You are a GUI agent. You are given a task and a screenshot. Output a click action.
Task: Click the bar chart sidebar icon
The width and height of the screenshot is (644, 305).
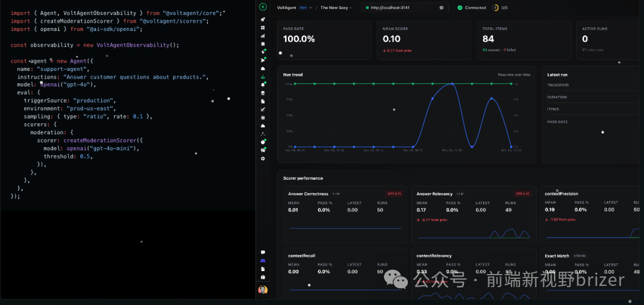[x=263, y=36]
